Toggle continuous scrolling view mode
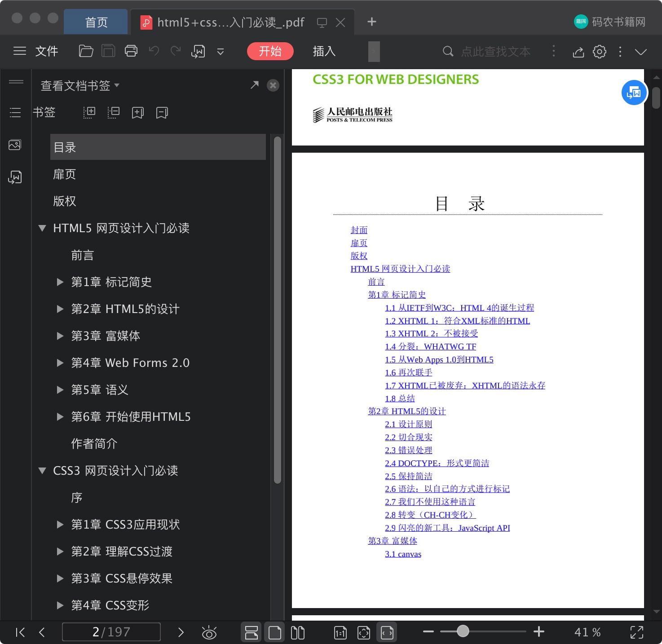Screen dimensions: 662x644 (x=251, y=632)
